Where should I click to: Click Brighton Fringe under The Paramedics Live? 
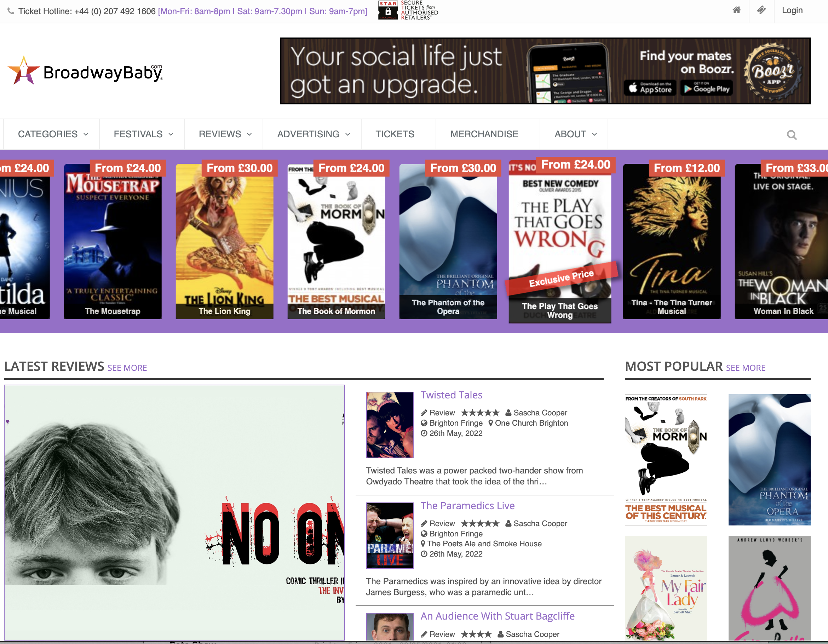coord(456,534)
